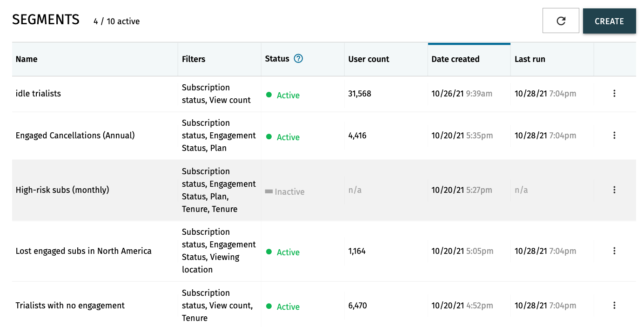Click the date created 10/20/21 4:52pm
Screen dimensions: 644x327
463,306
